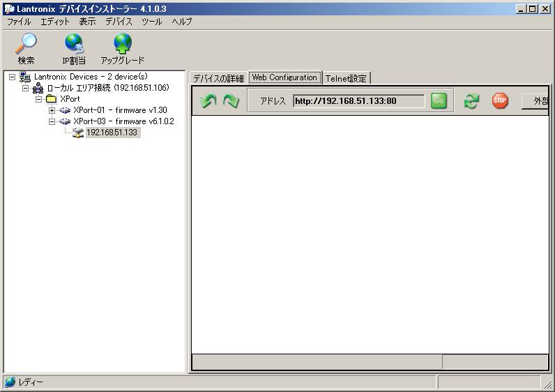Click the 検索 search magnifier icon
This screenshot has height=392, width=555.
pyautogui.click(x=26, y=43)
